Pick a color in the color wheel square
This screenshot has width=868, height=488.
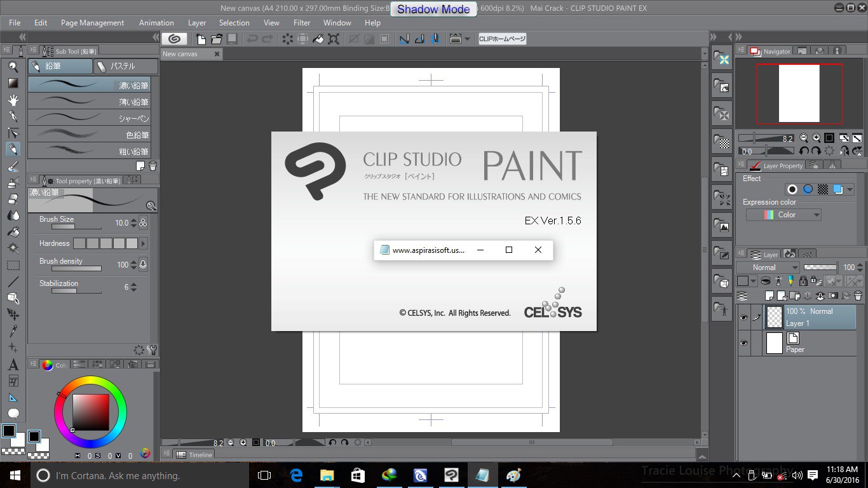click(90, 412)
